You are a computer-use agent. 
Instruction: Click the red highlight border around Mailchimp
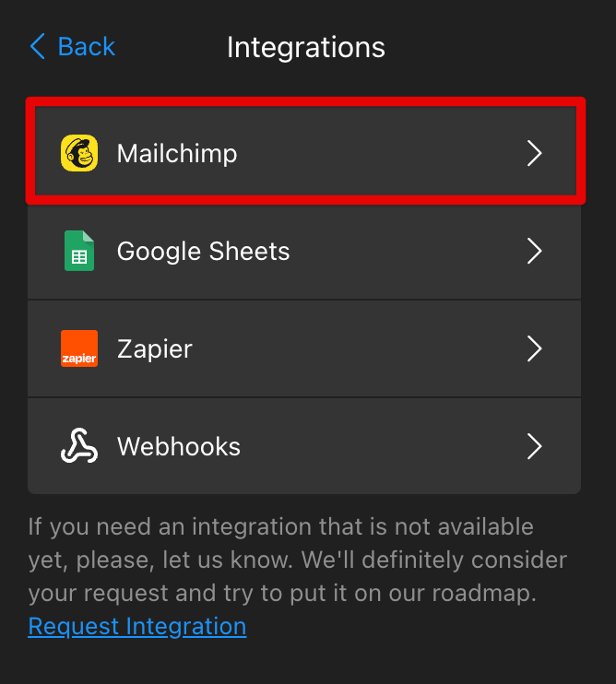(x=305, y=101)
